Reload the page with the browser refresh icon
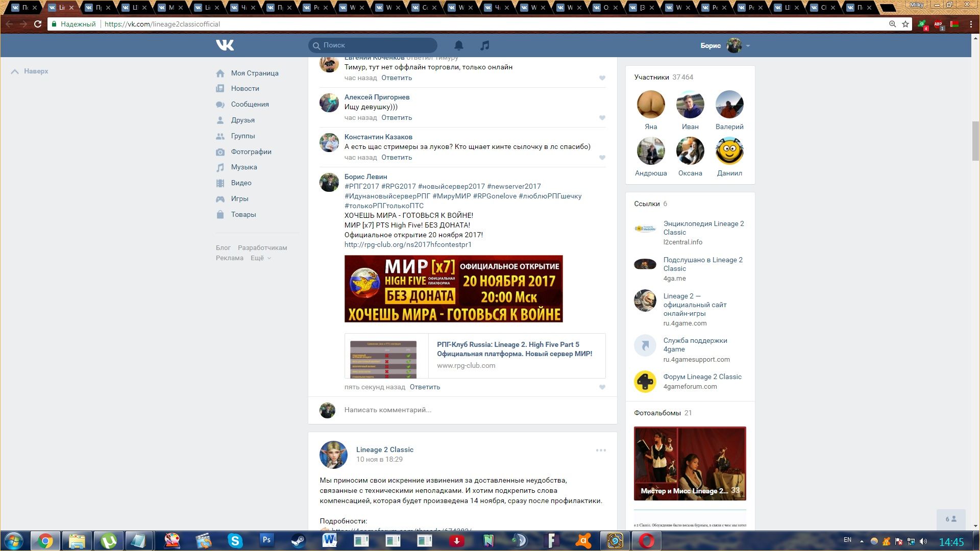980x551 pixels. [x=38, y=24]
